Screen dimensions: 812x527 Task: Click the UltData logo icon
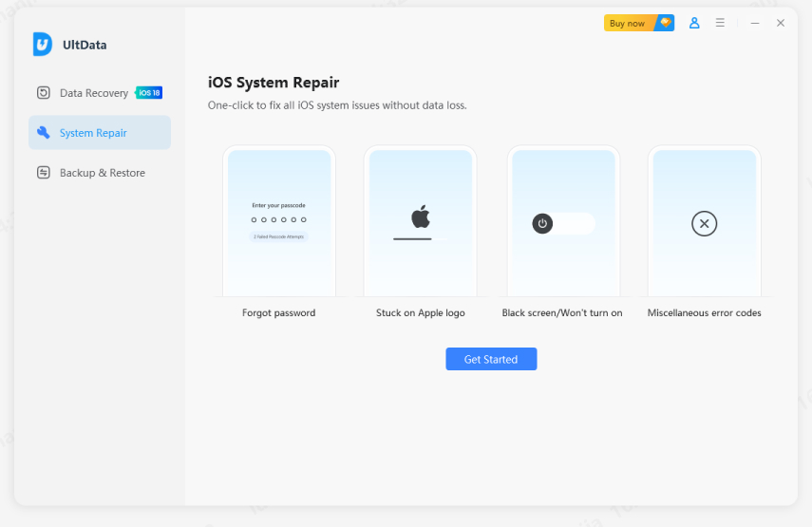pos(42,45)
